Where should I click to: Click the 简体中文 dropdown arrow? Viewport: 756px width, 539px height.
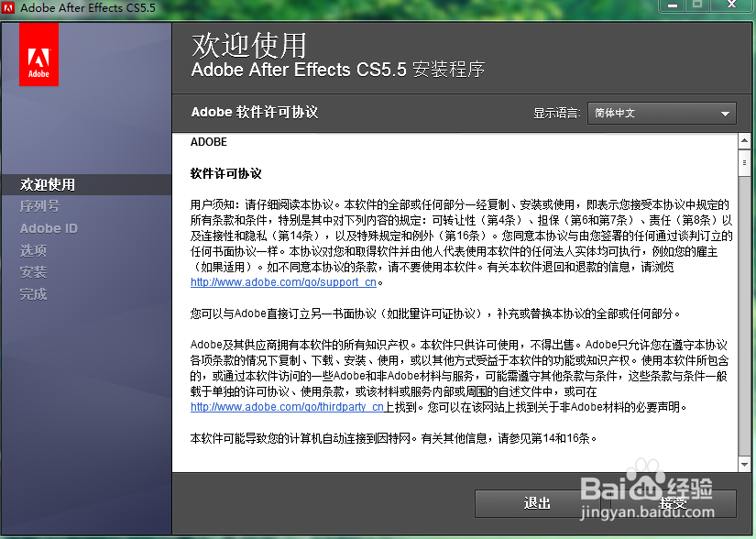click(725, 114)
